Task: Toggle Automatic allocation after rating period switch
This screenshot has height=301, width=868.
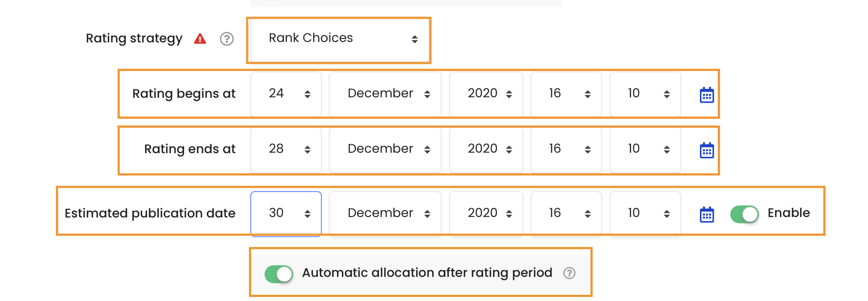Action: pyautogui.click(x=278, y=274)
